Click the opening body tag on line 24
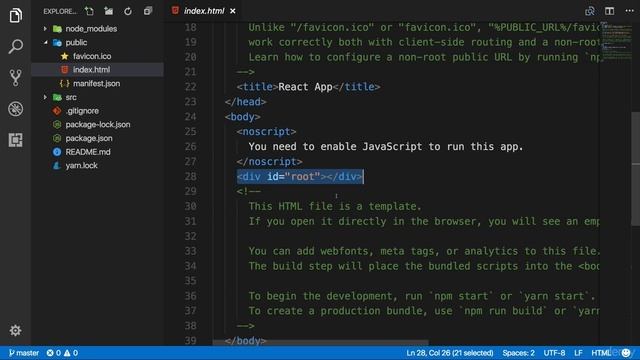The width and height of the screenshot is (640, 360). click(242, 117)
